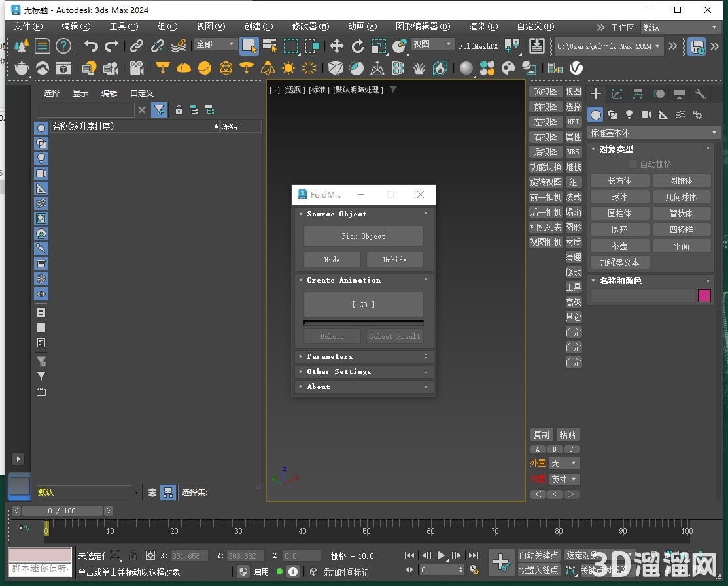Toggle window/crossing selection icon

click(312, 46)
